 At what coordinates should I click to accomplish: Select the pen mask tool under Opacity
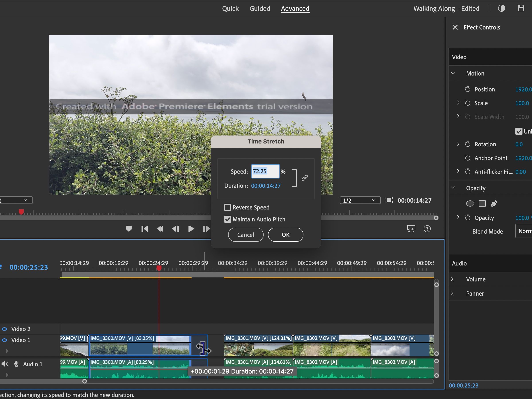[494, 204]
